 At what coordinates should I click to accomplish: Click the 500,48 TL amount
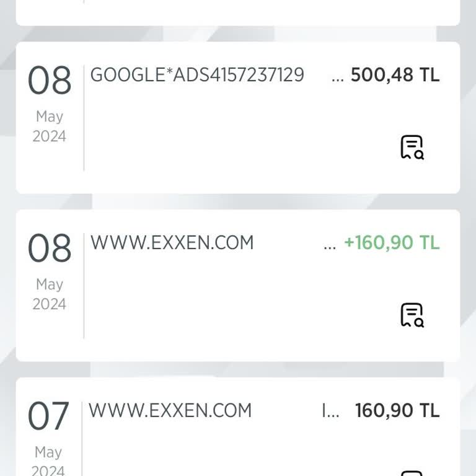(x=395, y=75)
